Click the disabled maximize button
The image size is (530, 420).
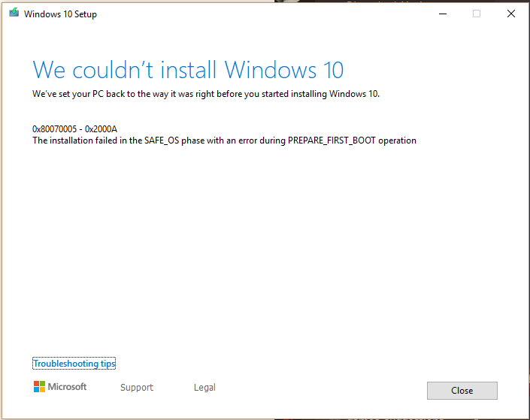point(477,14)
